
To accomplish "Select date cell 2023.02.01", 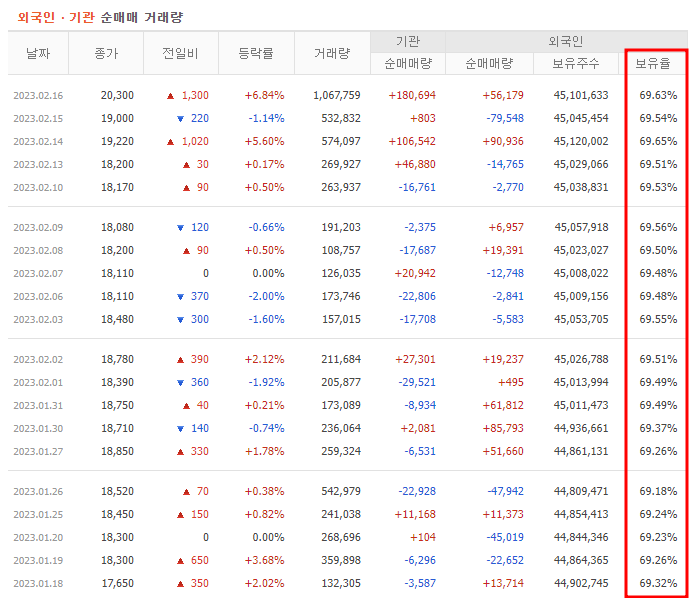I will (38, 383).
